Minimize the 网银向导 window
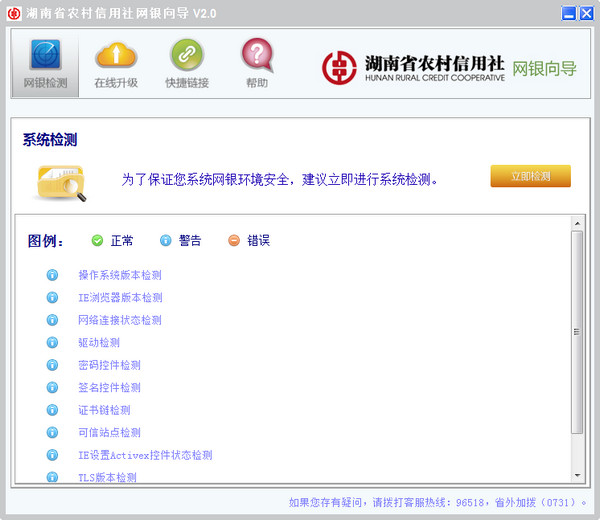The width and height of the screenshot is (600, 520). 569,13
